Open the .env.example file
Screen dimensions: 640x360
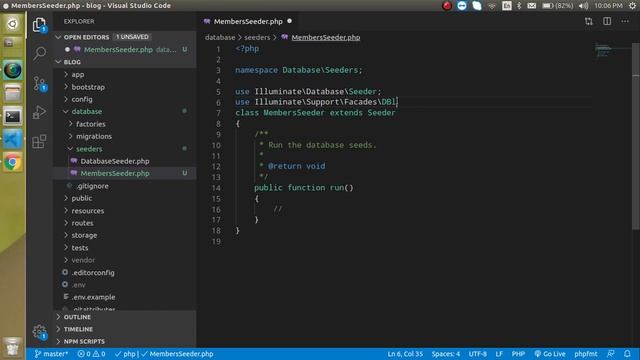[x=93, y=297]
